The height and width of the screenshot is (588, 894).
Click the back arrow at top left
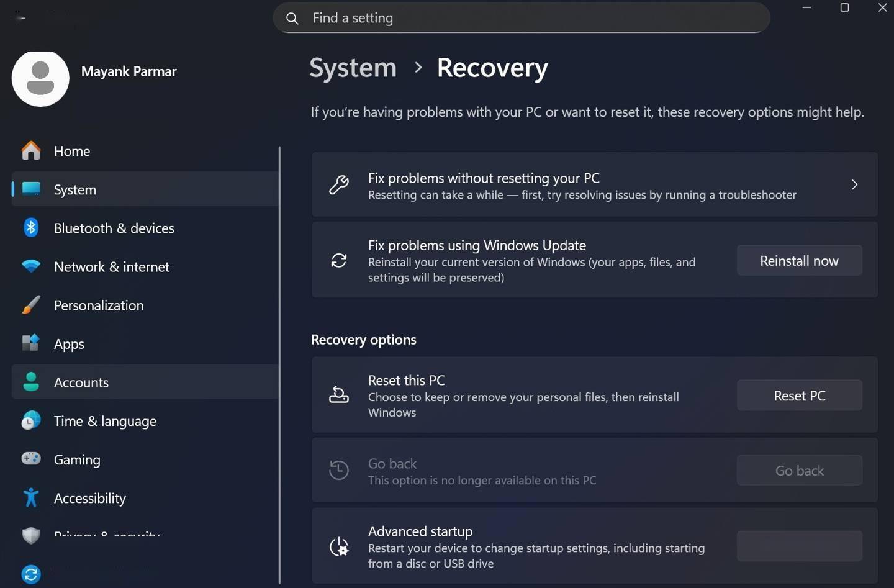point(20,18)
